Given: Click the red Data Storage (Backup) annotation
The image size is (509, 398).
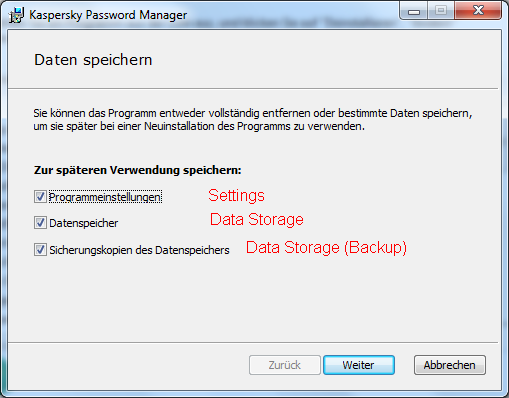Looking at the screenshot, I should pos(326,248).
